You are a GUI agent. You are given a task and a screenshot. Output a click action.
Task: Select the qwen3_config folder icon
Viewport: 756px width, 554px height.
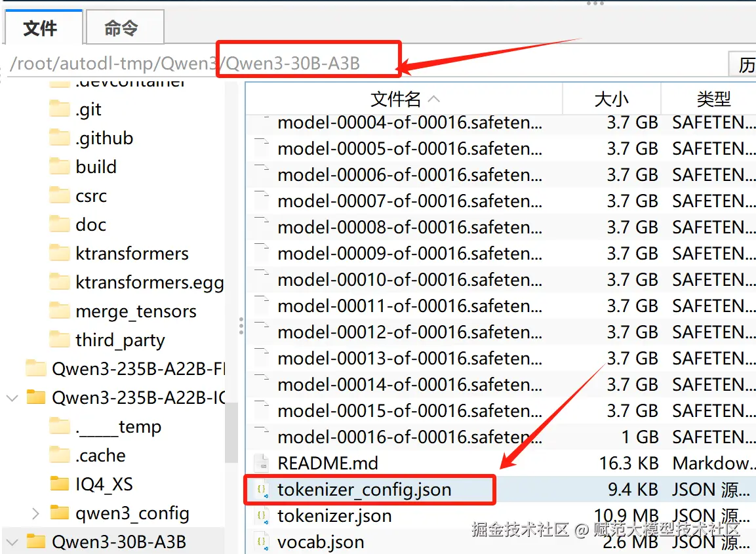click(x=60, y=513)
